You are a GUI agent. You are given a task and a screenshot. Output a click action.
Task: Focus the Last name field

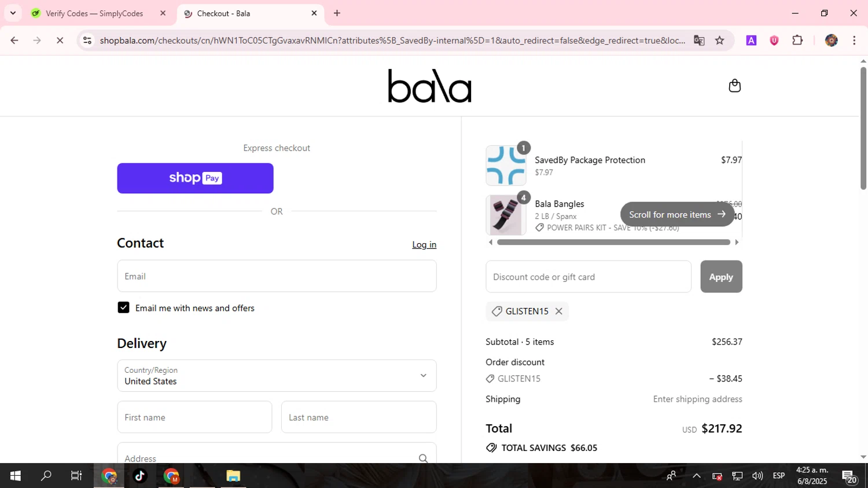click(359, 417)
